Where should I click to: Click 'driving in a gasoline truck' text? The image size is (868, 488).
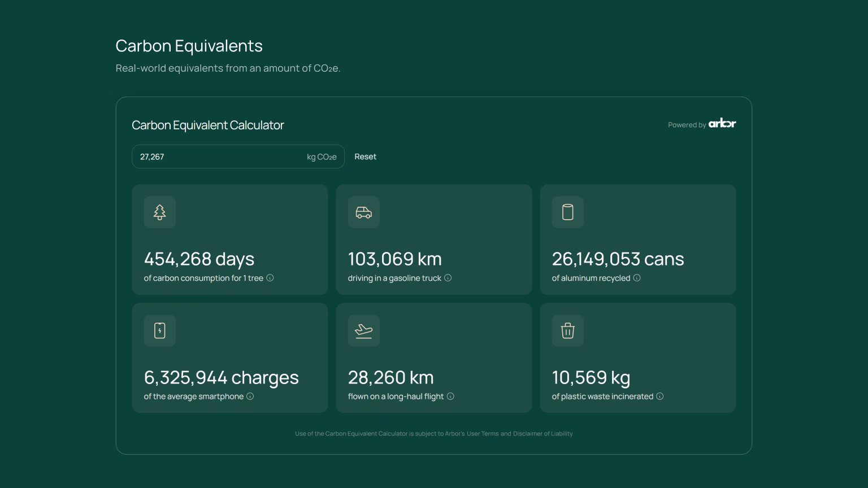[x=394, y=278]
